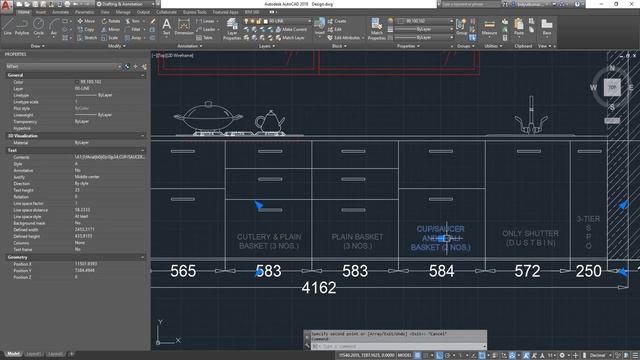This screenshot has width=640, height=360.
Task: Select the Polyline tool
Action: tap(22, 26)
